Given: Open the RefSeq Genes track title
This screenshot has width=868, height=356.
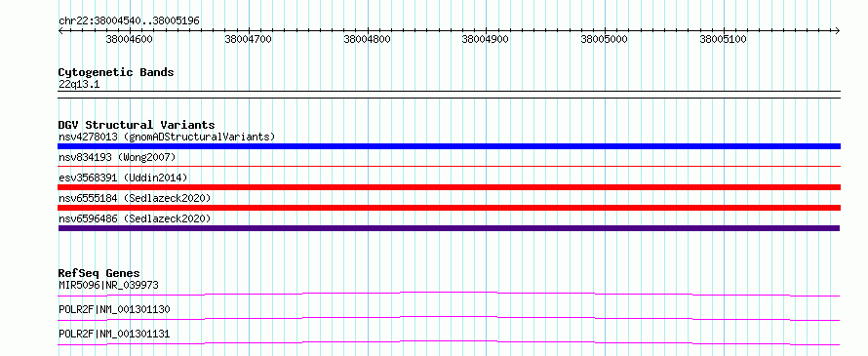Looking at the screenshot, I should click(99, 273).
